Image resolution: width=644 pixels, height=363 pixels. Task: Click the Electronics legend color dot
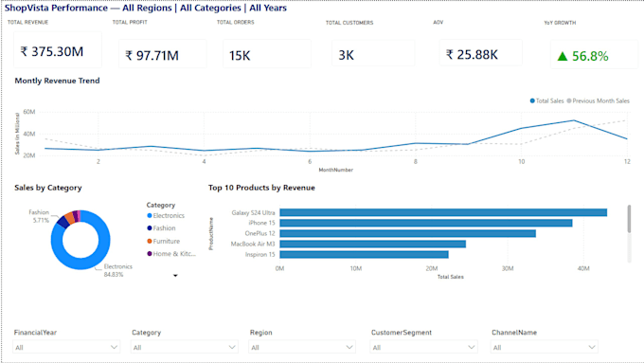[150, 215]
